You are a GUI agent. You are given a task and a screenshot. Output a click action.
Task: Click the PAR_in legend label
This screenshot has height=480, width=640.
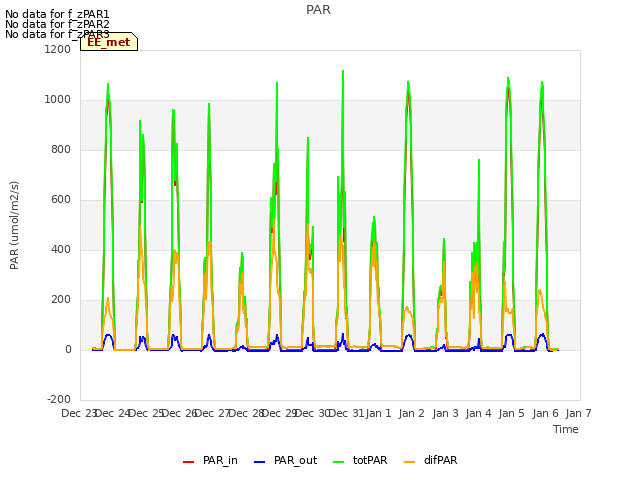coord(220,460)
